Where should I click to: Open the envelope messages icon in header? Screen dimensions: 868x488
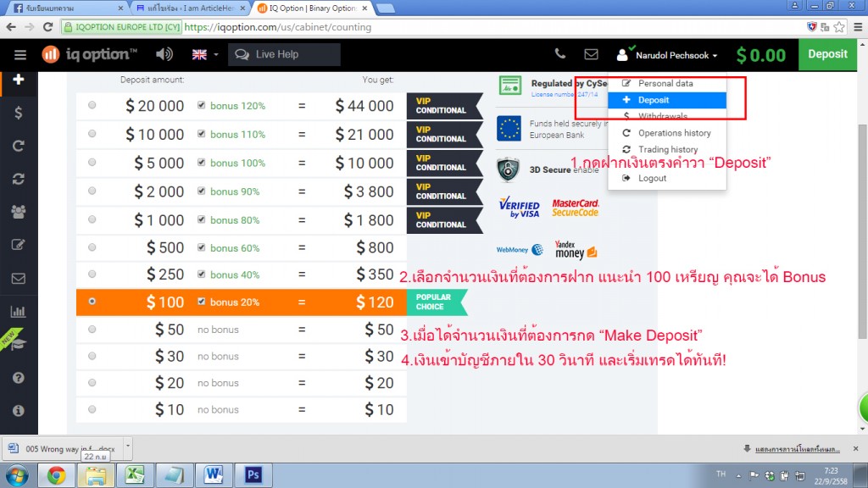[x=591, y=54]
